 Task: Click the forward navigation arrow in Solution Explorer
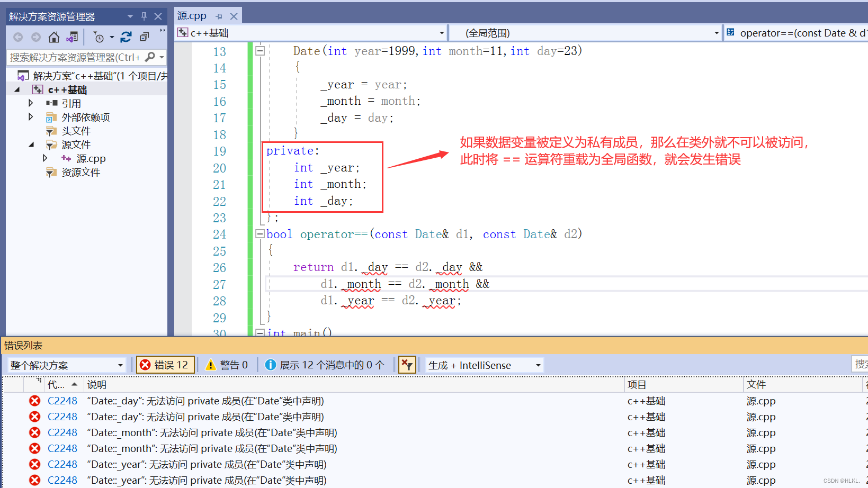[x=35, y=37]
